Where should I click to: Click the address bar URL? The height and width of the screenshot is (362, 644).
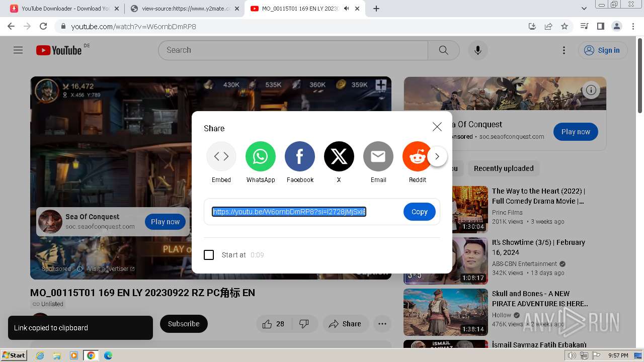point(133,26)
